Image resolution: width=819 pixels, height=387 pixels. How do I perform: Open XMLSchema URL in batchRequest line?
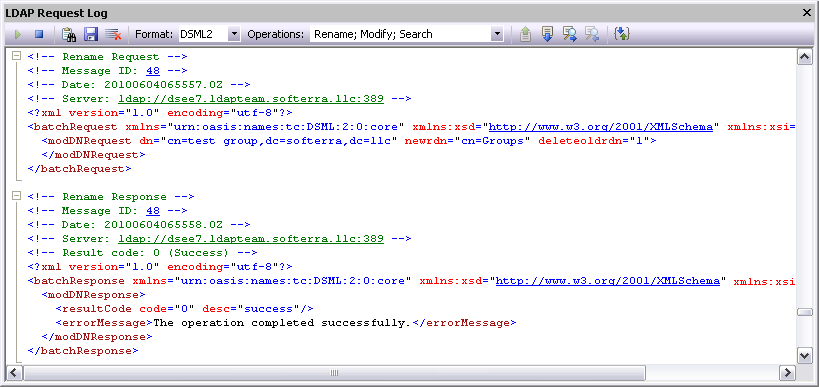pyautogui.click(x=601, y=127)
